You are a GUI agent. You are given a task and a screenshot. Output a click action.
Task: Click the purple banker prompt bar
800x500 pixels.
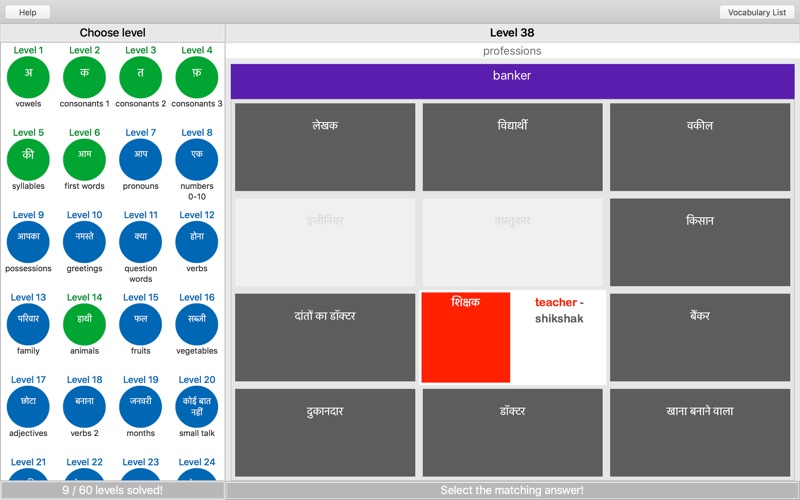click(512, 81)
